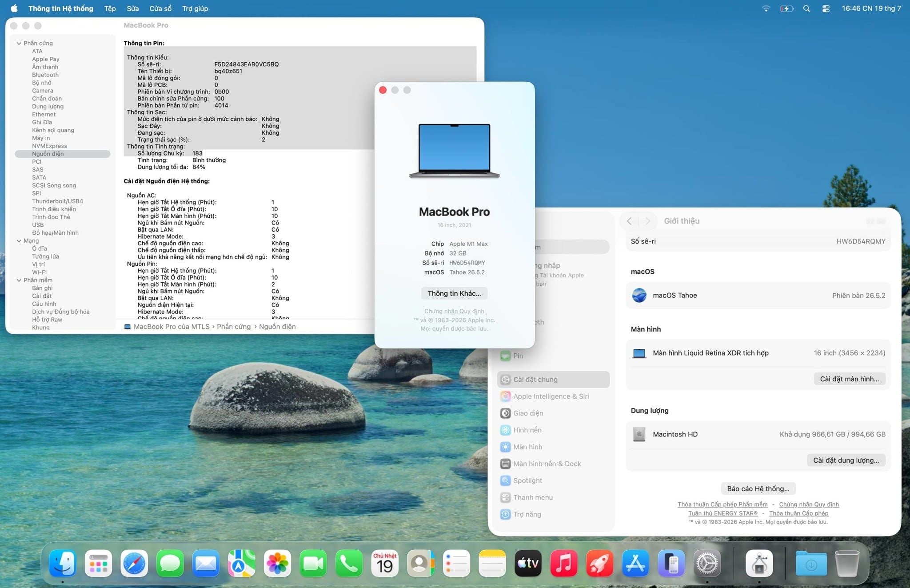
Task: Go forward in System Settings
Action: pos(648,221)
